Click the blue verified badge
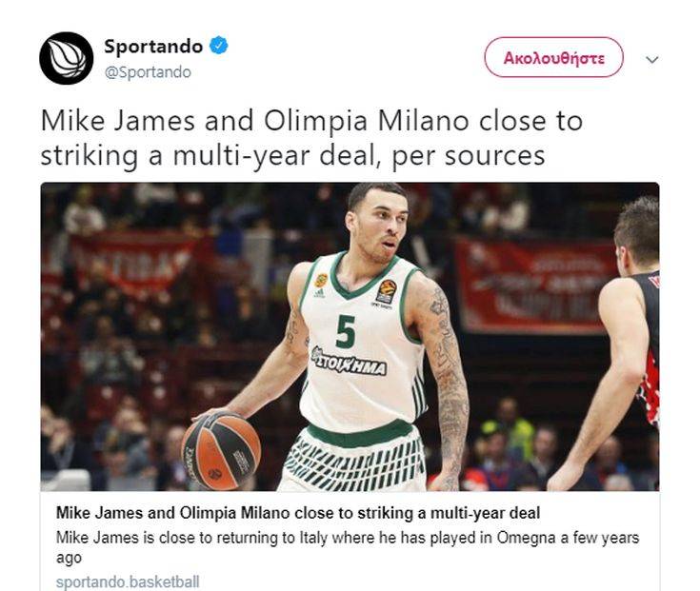The height and width of the screenshot is (591, 700). pyautogui.click(x=219, y=46)
